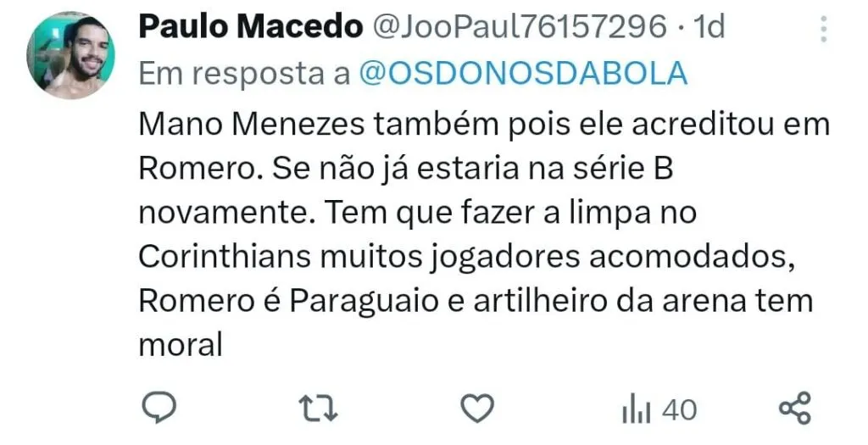Share the tweet via the share icon
Viewport: 868px width, 445px height.
[x=795, y=409]
